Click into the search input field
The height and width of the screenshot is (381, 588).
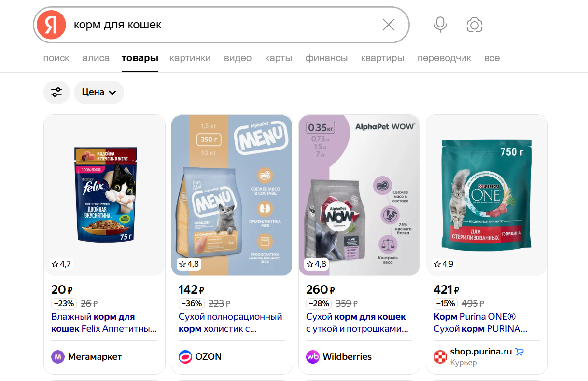[x=222, y=25]
